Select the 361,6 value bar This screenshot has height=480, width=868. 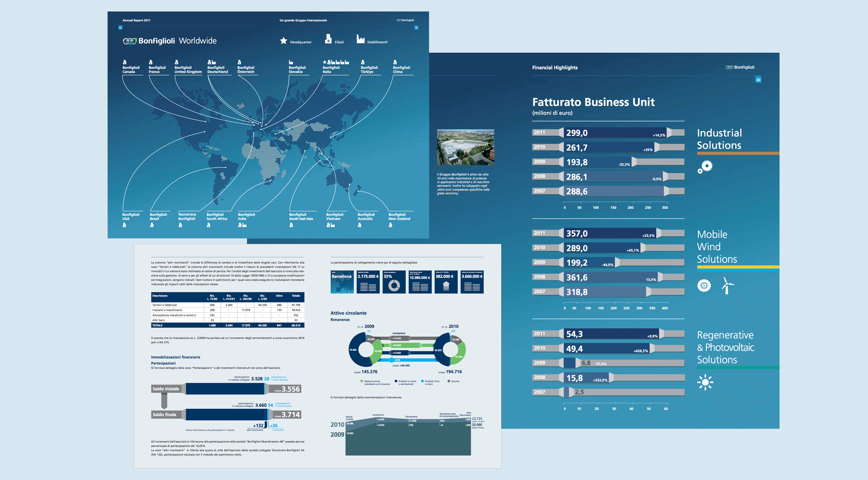click(x=611, y=278)
